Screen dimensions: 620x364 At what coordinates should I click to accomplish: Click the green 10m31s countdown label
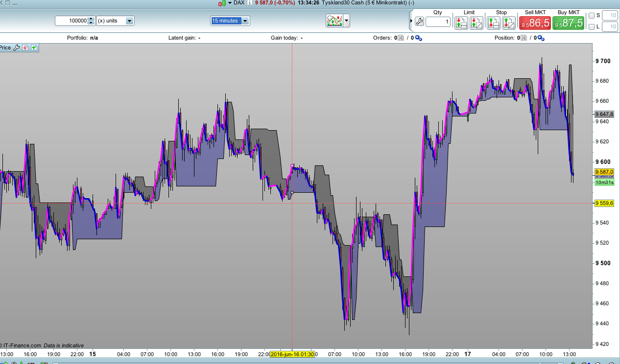[604, 182]
